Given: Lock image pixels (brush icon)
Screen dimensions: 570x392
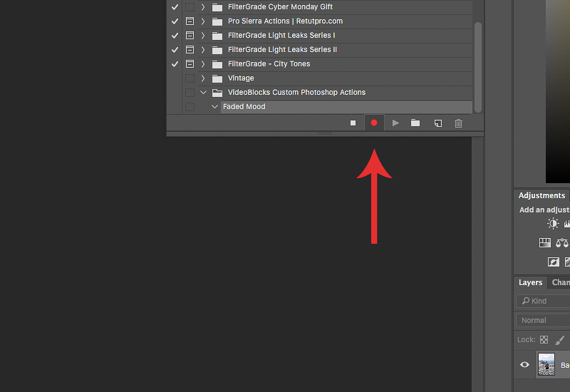Looking at the screenshot, I should (x=560, y=340).
